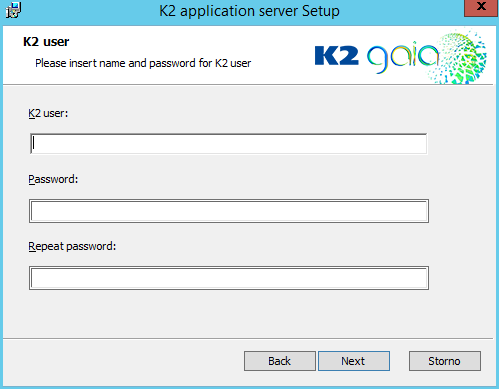Screen dimensions: 499x389
Task: Click the blue K2 lettering in logo
Action: (x=336, y=56)
